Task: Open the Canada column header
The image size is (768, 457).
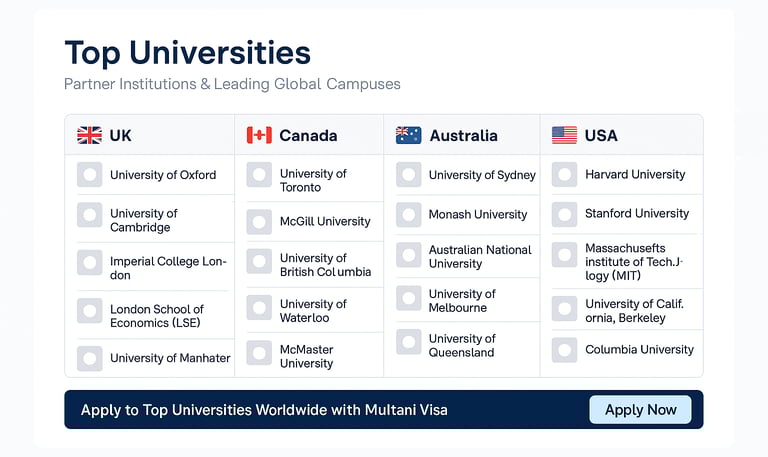Action: point(309,135)
